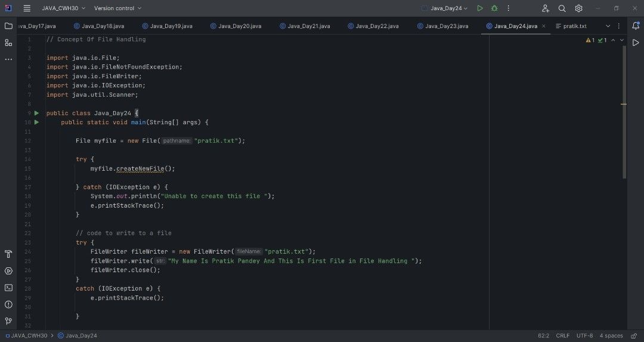Click import java.util.Scanner line
The width and height of the screenshot is (644, 342).
92,94
